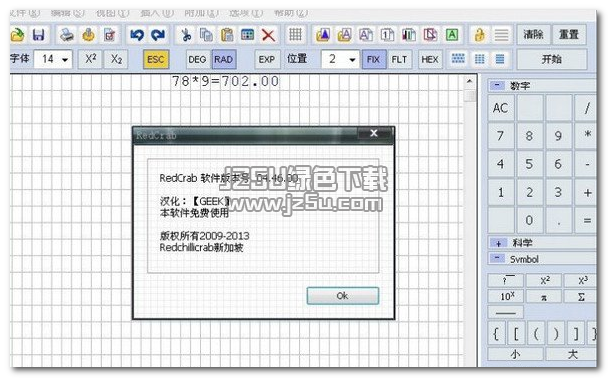The image size is (608, 378).
Task: Expand the 科学 section
Action: [x=498, y=243]
